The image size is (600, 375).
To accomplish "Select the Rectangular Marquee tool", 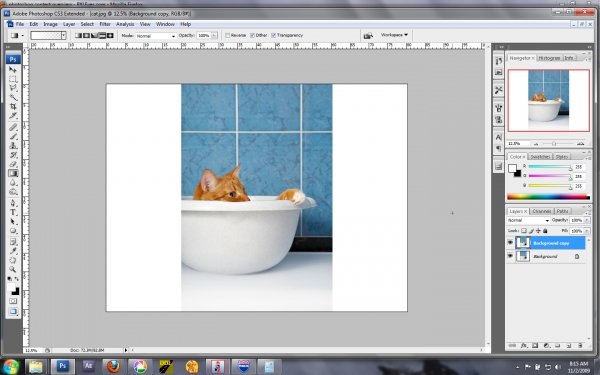I will (x=13, y=79).
